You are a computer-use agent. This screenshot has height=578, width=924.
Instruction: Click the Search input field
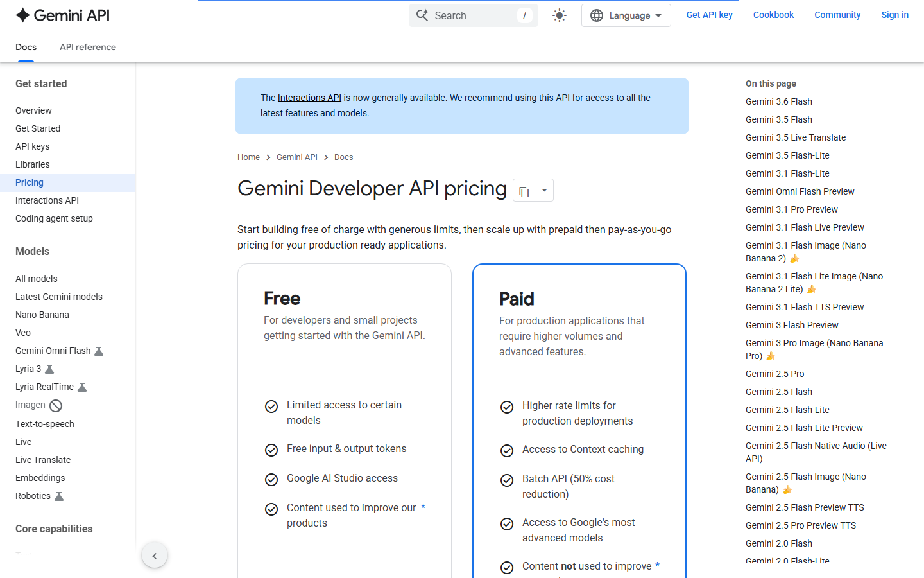click(x=474, y=15)
